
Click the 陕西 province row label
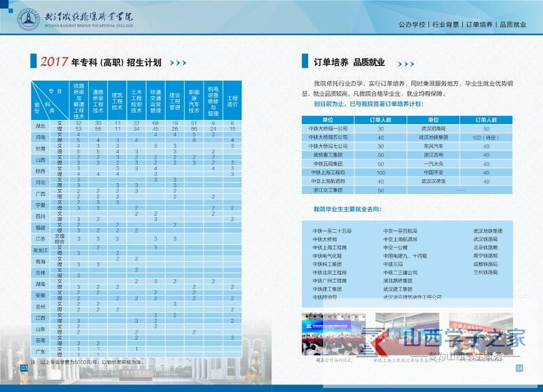pos(41,171)
